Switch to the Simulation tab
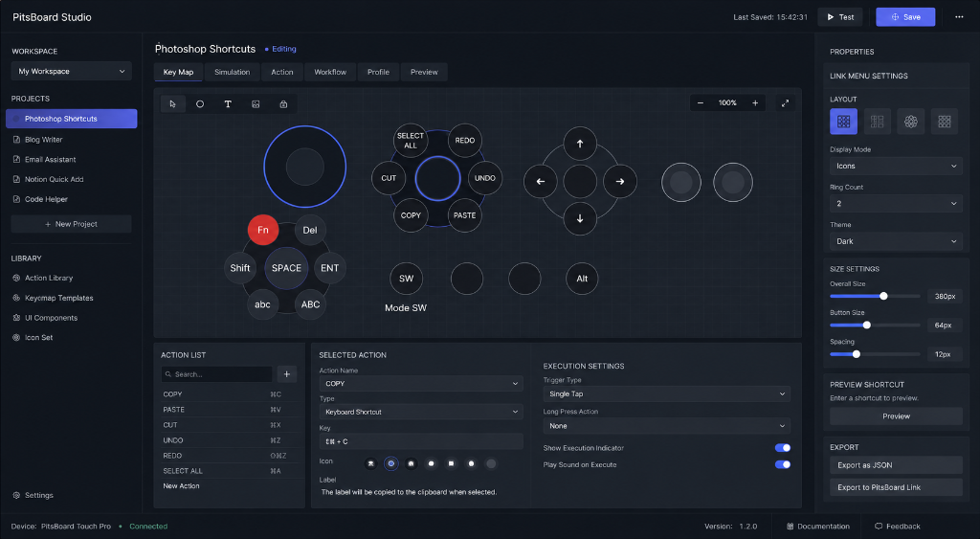This screenshot has height=539, width=980. 232,72
